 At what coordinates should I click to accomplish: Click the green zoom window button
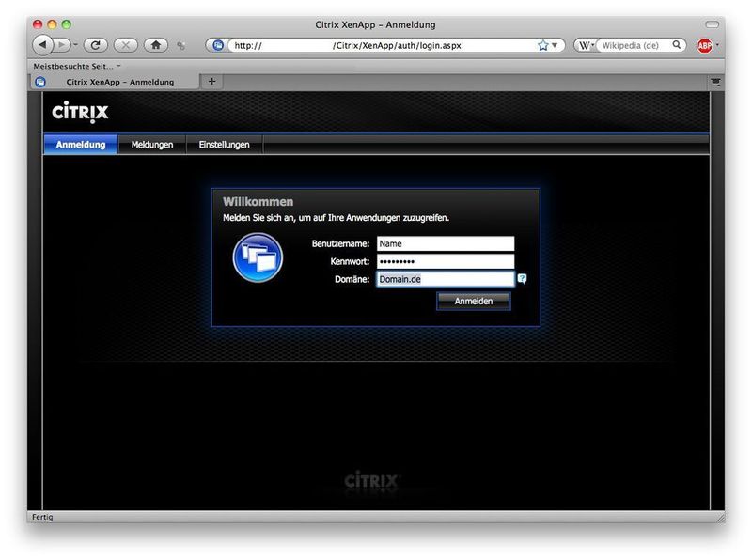click(x=67, y=24)
